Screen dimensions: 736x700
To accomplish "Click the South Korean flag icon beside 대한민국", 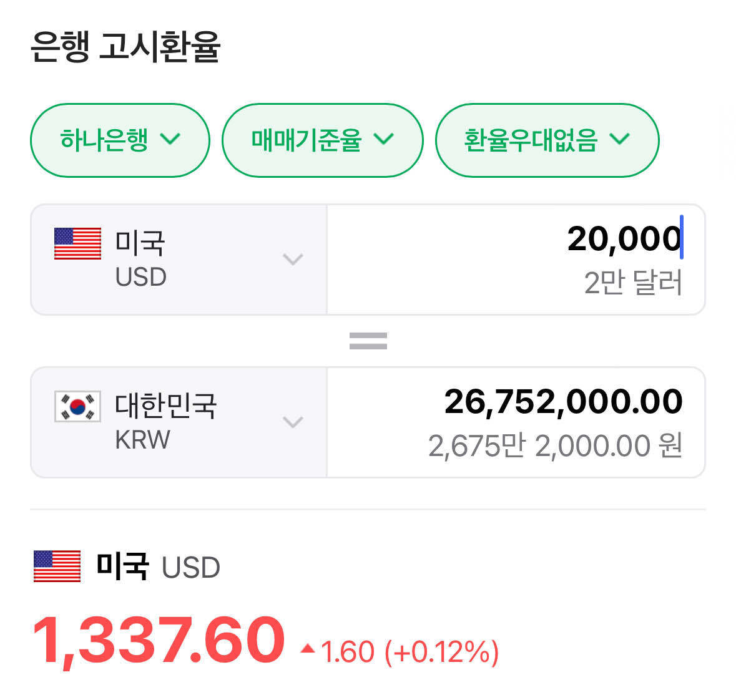I will click(x=76, y=406).
